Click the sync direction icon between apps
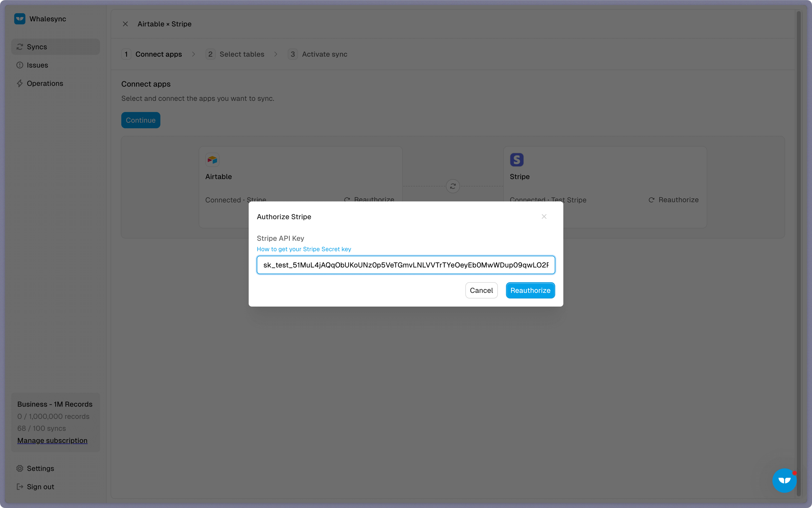Viewport: 812px width, 508px height. (x=453, y=186)
